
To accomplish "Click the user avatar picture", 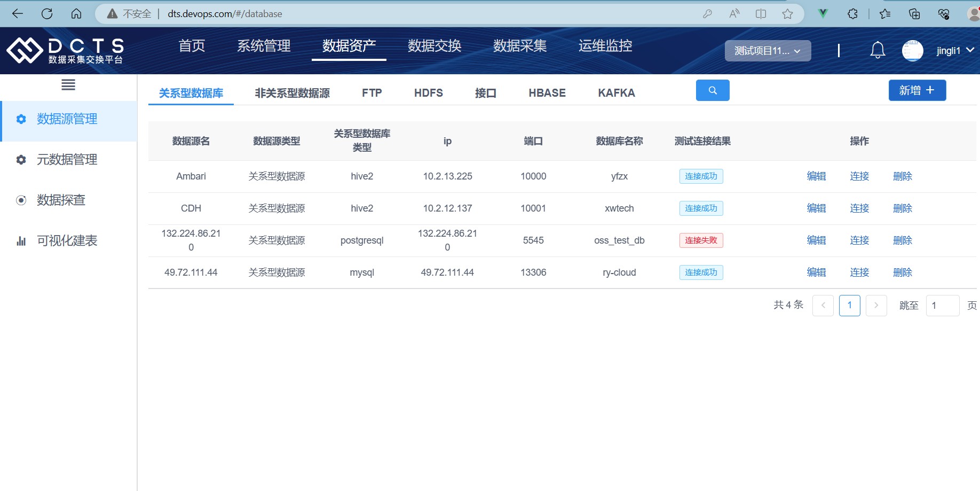I will pyautogui.click(x=913, y=51).
